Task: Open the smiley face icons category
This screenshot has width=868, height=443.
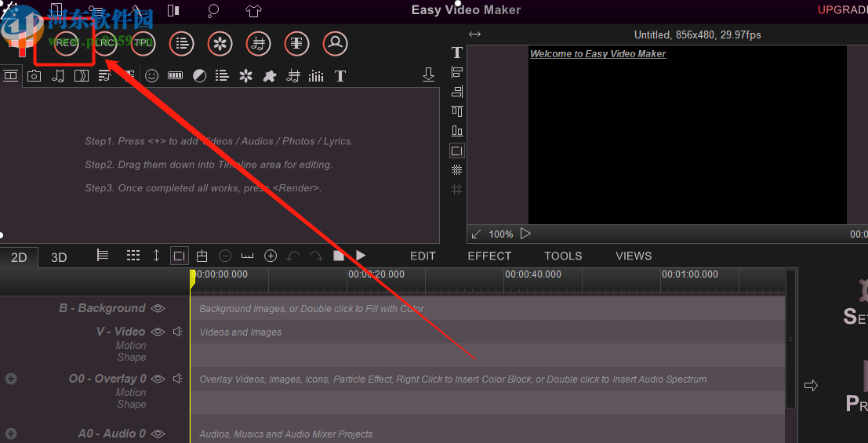Action: click(x=151, y=76)
